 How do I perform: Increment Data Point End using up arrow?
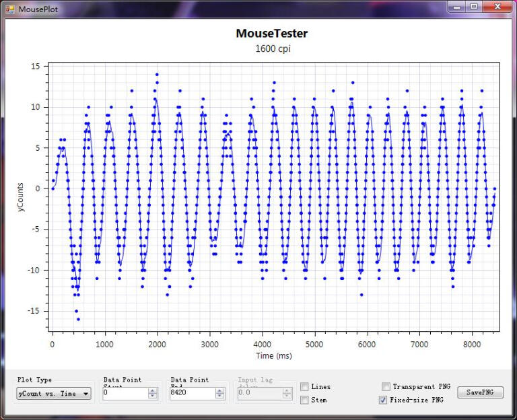pyautogui.click(x=220, y=391)
